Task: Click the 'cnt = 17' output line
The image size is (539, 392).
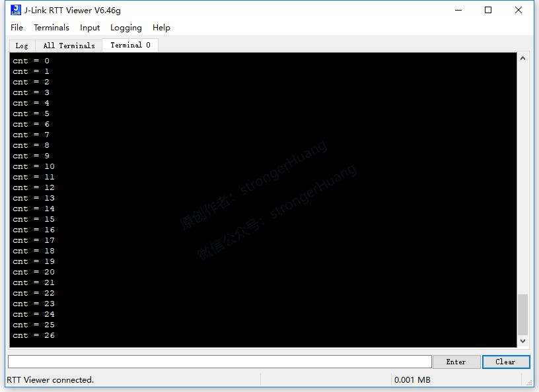Action: coord(34,240)
